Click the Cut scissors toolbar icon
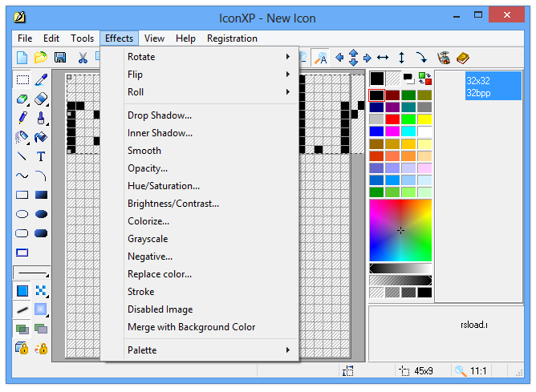Image resolution: width=536 pixels, height=392 pixels. pyautogui.click(x=83, y=58)
